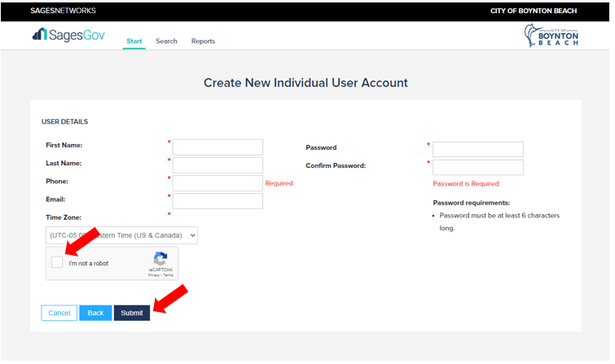This screenshot has height=364, width=615.
Task: Focus the Last Name input field
Action: tap(217, 165)
